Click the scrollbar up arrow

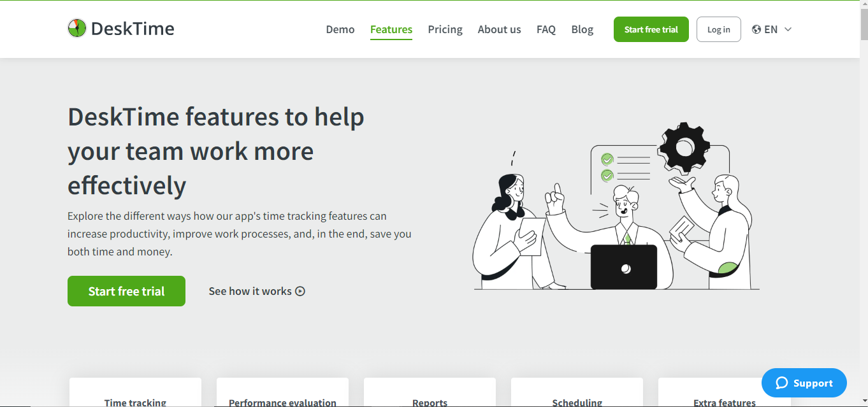click(863, 5)
